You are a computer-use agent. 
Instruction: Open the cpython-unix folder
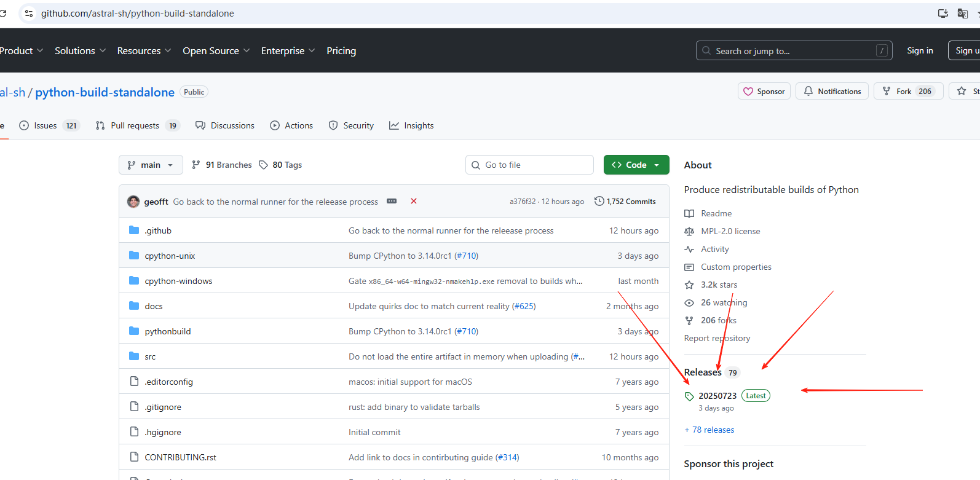170,256
